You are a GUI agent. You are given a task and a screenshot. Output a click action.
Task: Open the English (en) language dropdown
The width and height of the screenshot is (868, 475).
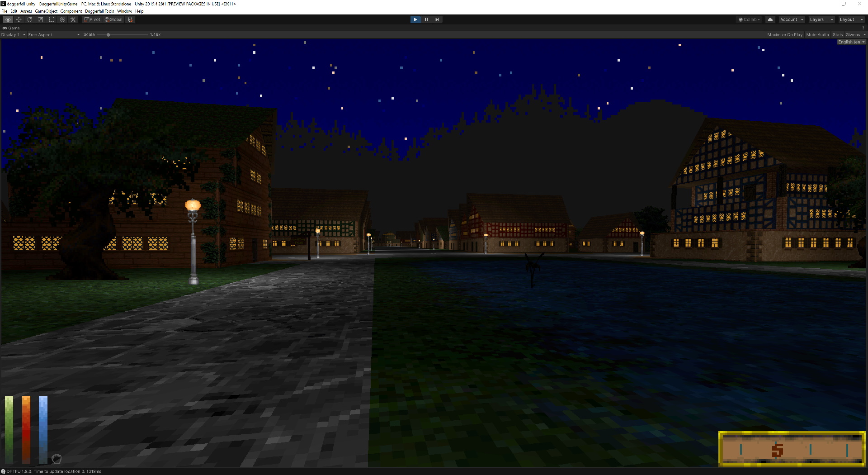(x=851, y=42)
